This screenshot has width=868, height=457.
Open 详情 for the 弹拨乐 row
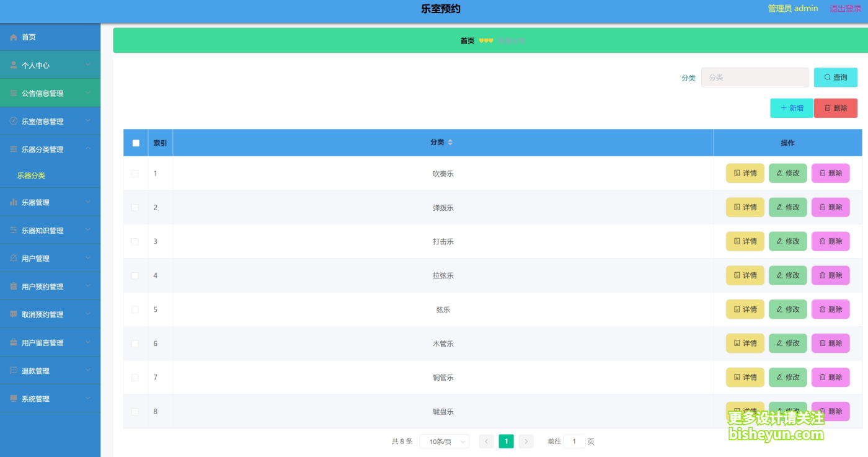745,207
